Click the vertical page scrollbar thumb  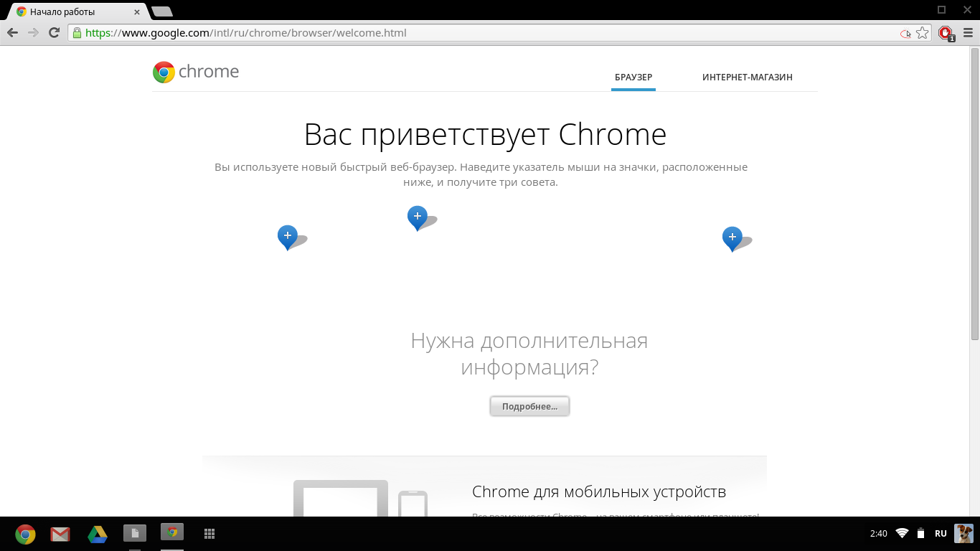point(974,194)
